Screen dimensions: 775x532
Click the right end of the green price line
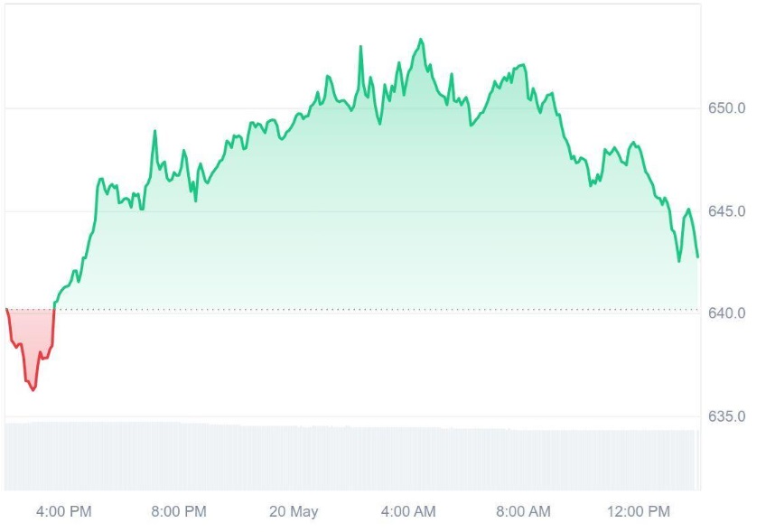[x=697, y=257]
